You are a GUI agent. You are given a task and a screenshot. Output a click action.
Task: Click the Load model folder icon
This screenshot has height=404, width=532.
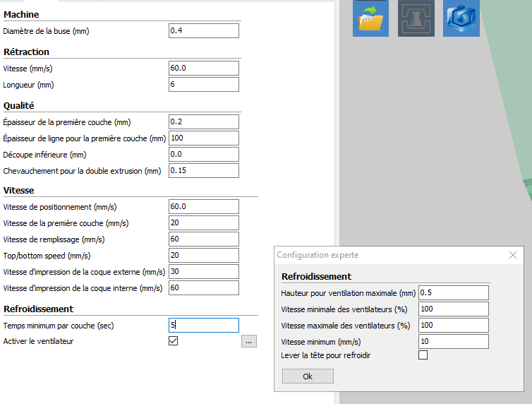pyautogui.click(x=370, y=18)
